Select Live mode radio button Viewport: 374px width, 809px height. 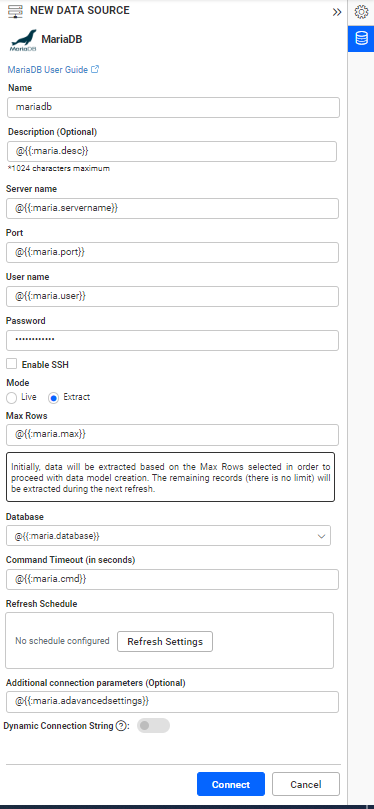pyautogui.click(x=11, y=398)
